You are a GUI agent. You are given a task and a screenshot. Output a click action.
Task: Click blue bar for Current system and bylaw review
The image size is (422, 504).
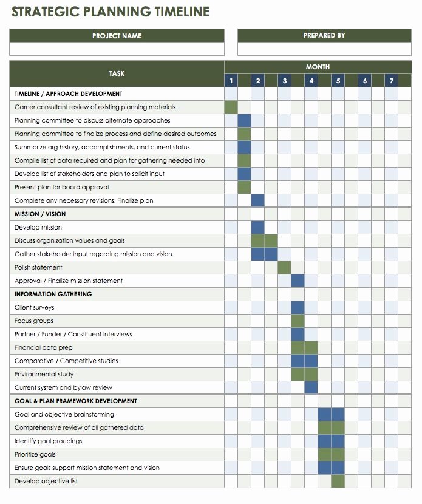point(311,387)
